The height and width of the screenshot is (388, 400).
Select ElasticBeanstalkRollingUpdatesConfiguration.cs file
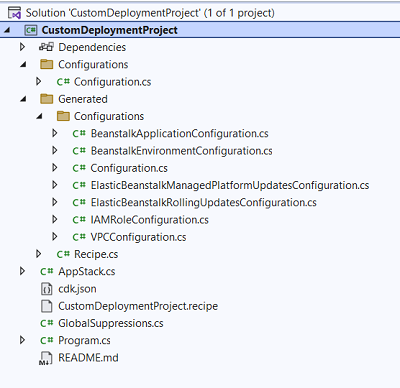pos(203,203)
